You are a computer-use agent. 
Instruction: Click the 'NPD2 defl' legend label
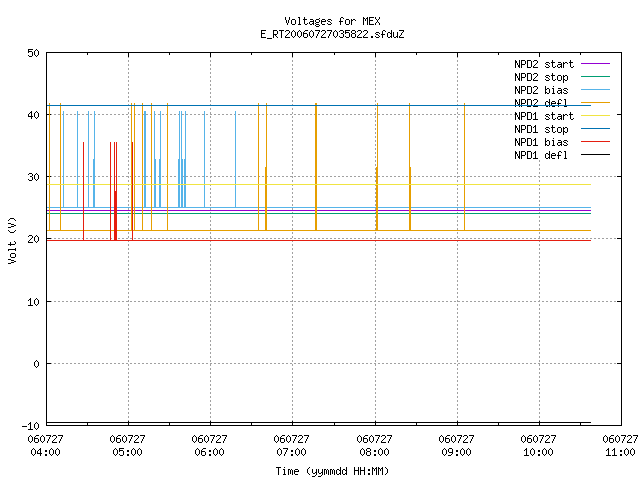(x=541, y=103)
